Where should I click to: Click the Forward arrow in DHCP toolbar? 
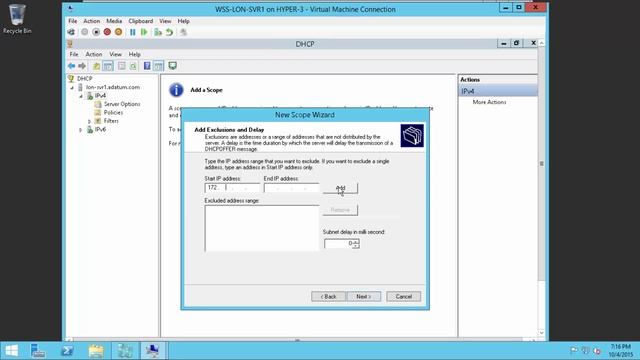pos(82,66)
